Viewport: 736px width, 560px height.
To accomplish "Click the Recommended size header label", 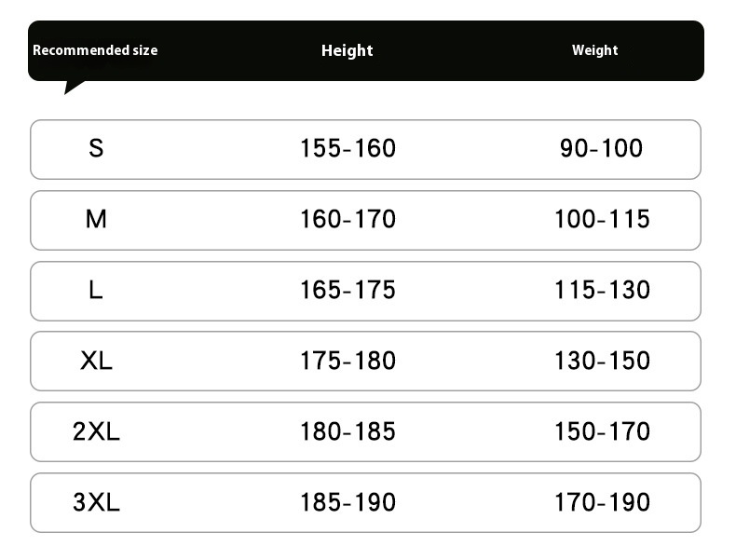I will pos(95,50).
